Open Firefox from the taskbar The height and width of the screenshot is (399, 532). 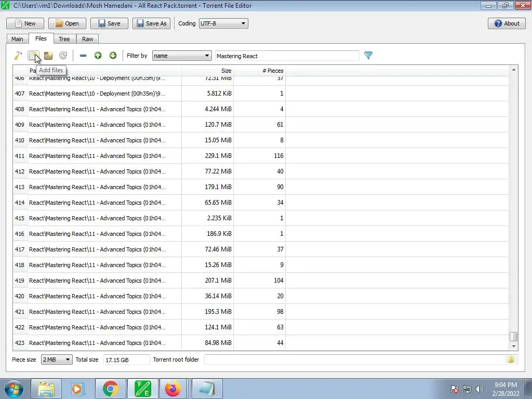tap(173, 389)
